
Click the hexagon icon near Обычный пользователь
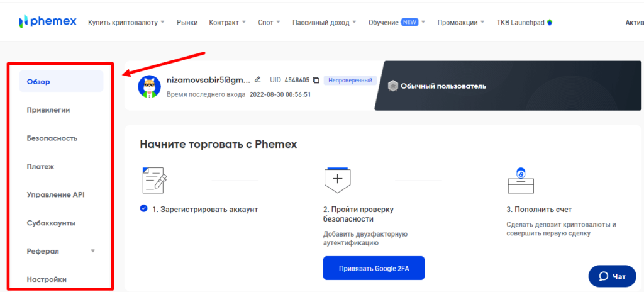(393, 86)
